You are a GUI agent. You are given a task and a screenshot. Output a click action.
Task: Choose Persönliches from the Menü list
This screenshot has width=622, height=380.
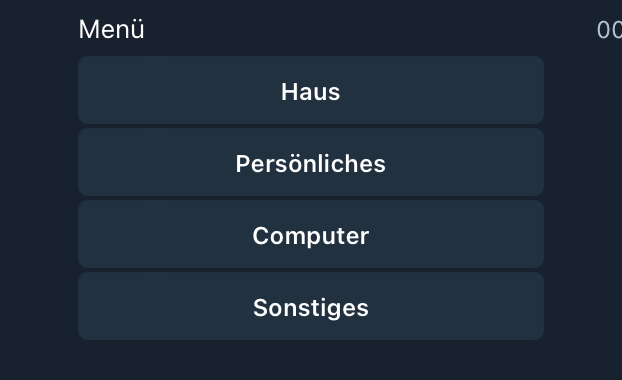(311, 162)
